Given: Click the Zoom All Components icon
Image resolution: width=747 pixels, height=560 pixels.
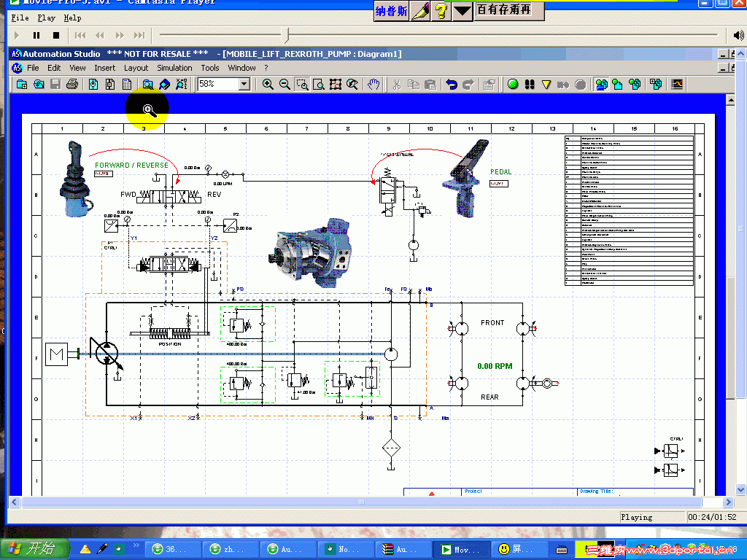Looking at the screenshot, I should 336,85.
